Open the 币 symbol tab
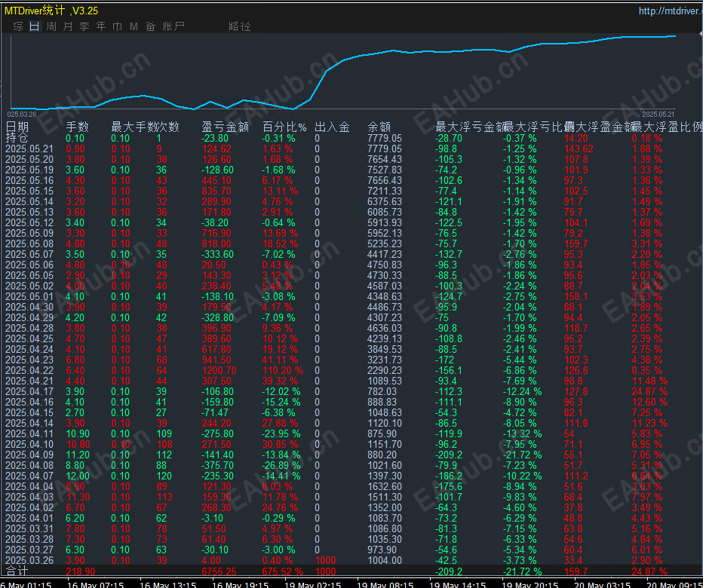 click(x=118, y=26)
